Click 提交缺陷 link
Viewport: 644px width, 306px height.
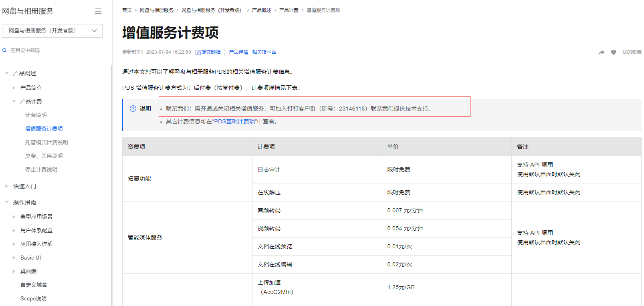coord(211,52)
